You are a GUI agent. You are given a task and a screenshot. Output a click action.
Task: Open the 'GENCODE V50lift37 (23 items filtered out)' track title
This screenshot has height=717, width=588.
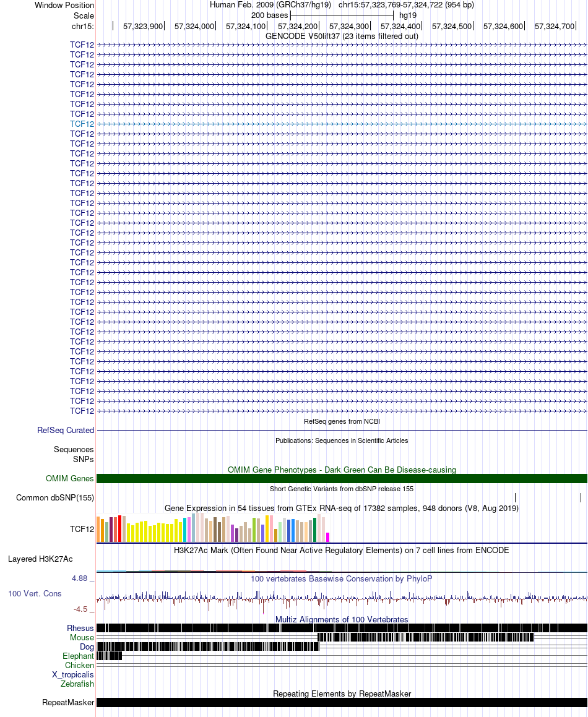click(x=342, y=36)
